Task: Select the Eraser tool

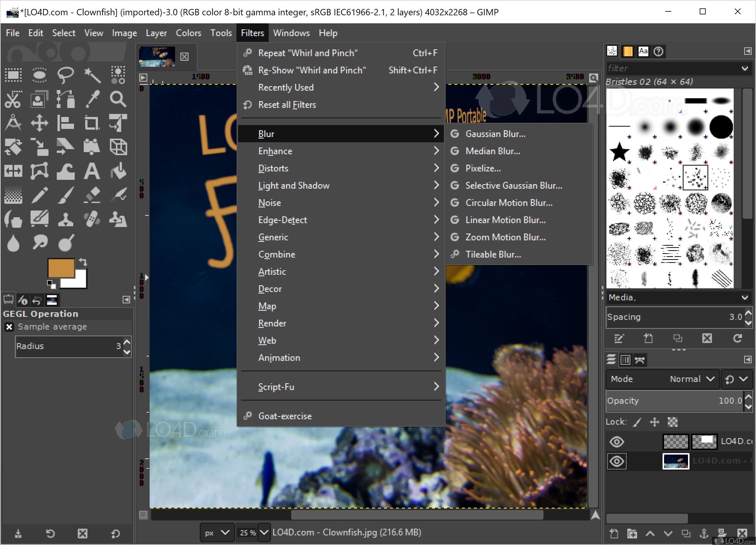Action: click(x=92, y=195)
